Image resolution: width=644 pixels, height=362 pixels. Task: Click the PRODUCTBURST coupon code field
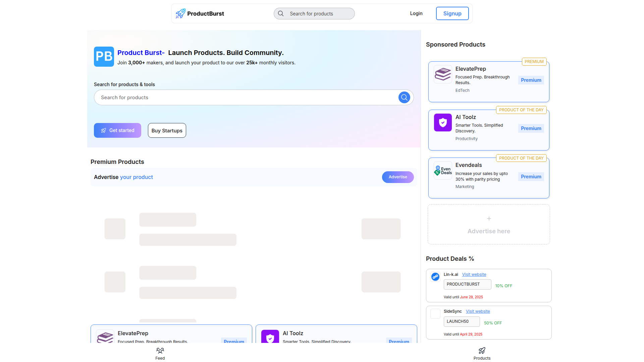(x=467, y=284)
